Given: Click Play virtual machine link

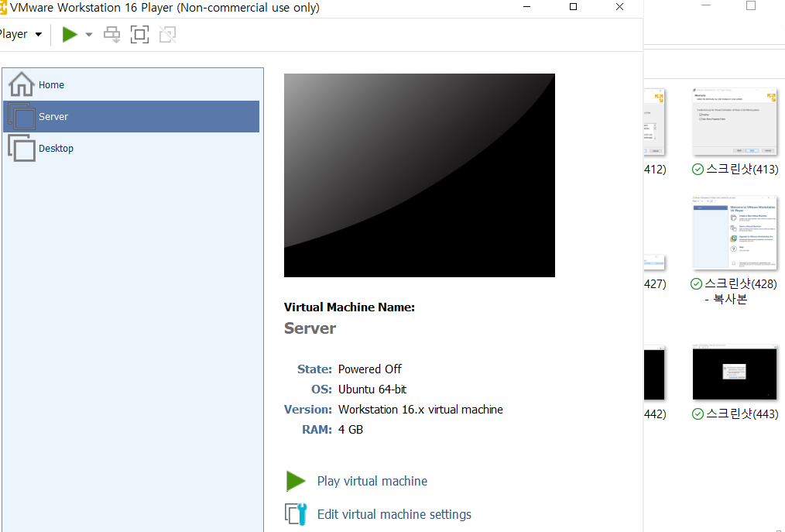Looking at the screenshot, I should coord(372,481).
